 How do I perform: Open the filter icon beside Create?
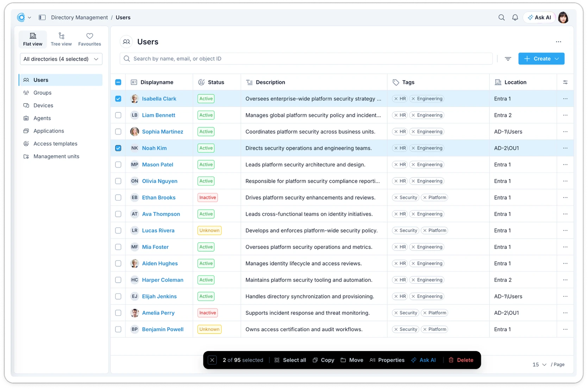pyautogui.click(x=508, y=59)
